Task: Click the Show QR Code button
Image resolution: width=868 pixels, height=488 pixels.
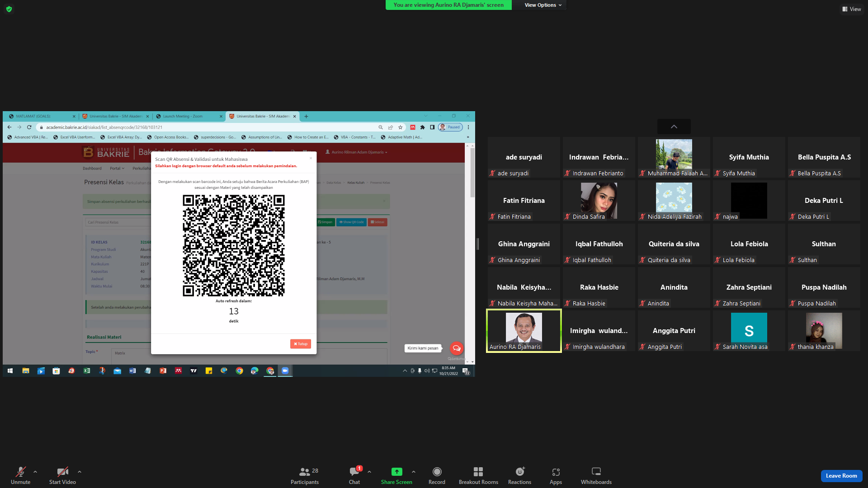Action: point(351,222)
